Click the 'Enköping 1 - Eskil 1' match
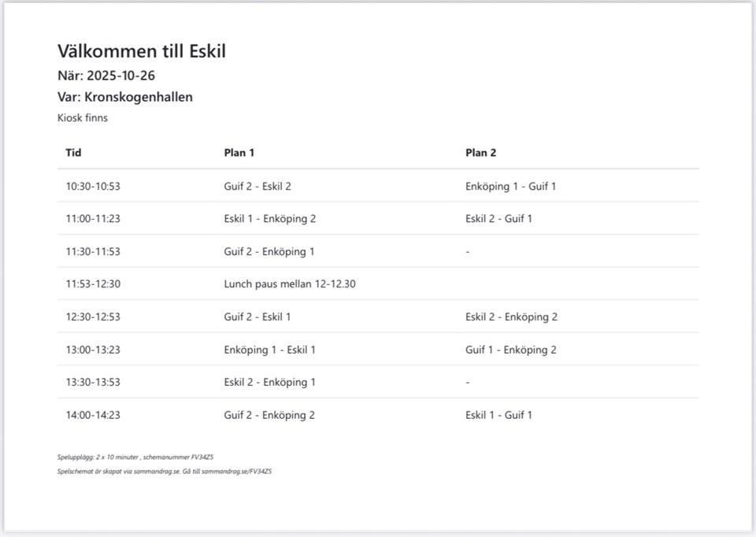The image size is (756, 537). click(269, 350)
